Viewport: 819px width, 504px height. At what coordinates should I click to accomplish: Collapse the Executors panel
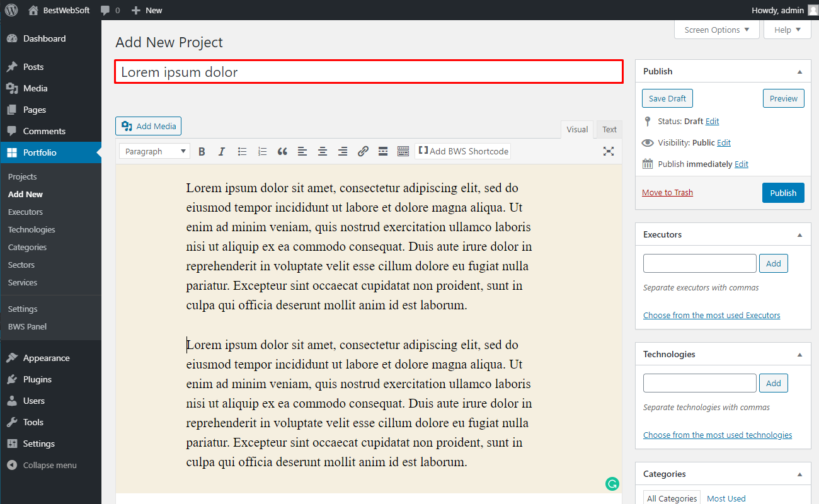(799, 234)
